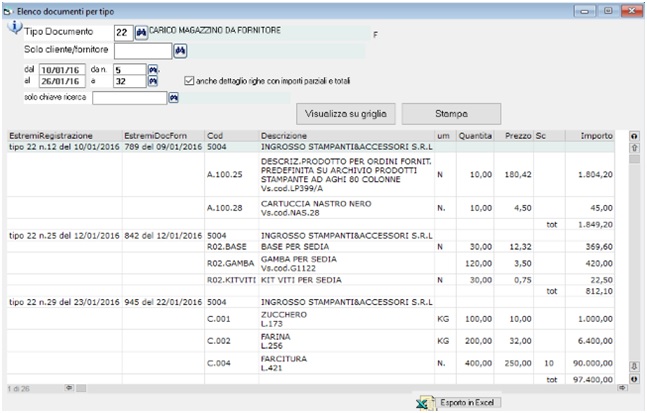Image resolution: width=647 pixels, height=413 pixels.
Task: Select row 'tipo 22 n.29 del 23/01/2016'
Action: [311, 302]
